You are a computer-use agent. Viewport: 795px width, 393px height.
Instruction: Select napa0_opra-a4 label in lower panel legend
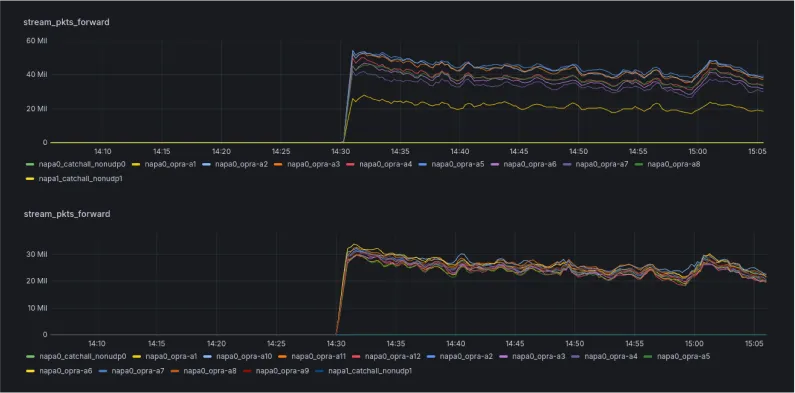(611, 356)
